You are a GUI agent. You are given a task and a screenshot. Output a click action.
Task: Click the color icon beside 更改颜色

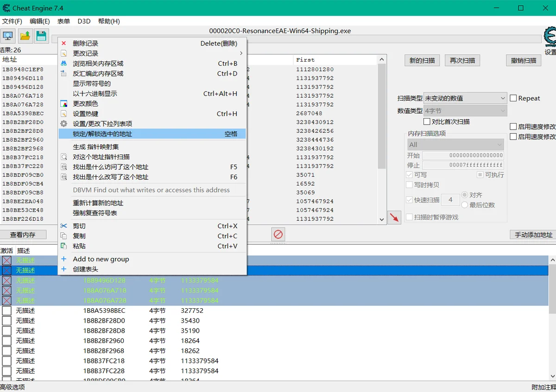coord(64,104)
